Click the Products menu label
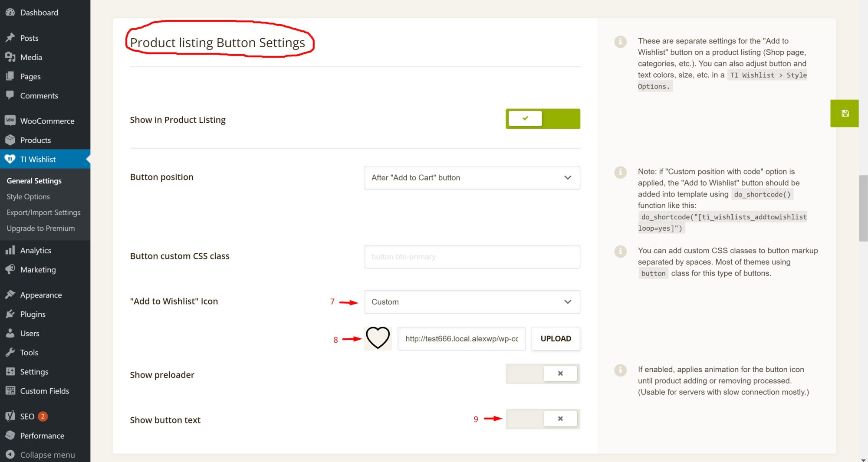 (x=36, y=140)
